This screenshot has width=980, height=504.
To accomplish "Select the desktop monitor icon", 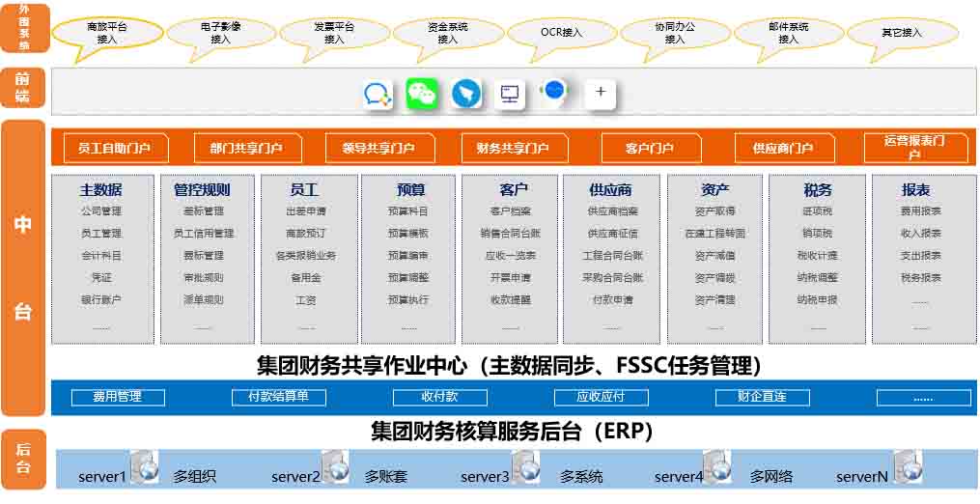I will click(510, 94).
